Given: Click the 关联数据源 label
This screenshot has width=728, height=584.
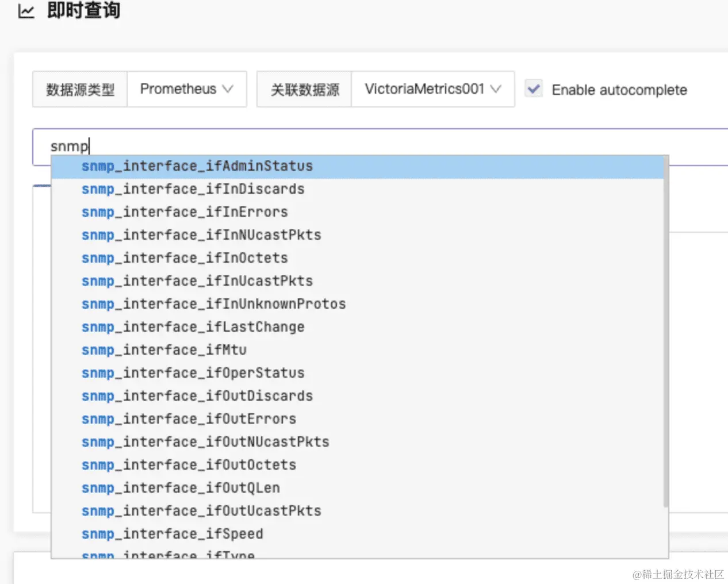Looking at the screenshot, I should (305, 90).
